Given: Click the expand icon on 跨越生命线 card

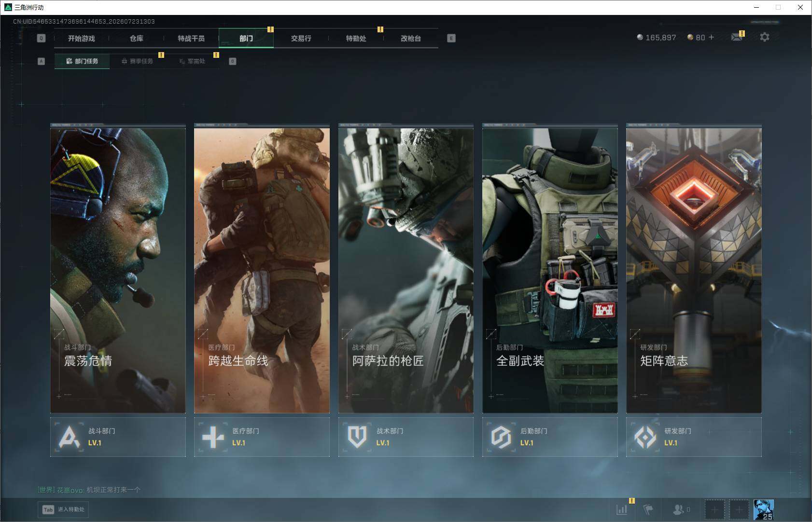Looking at the screenshot, I should (203, 333).
